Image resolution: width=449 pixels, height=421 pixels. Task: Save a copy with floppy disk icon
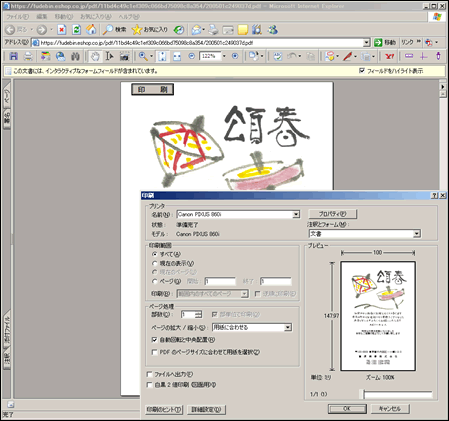13,56
